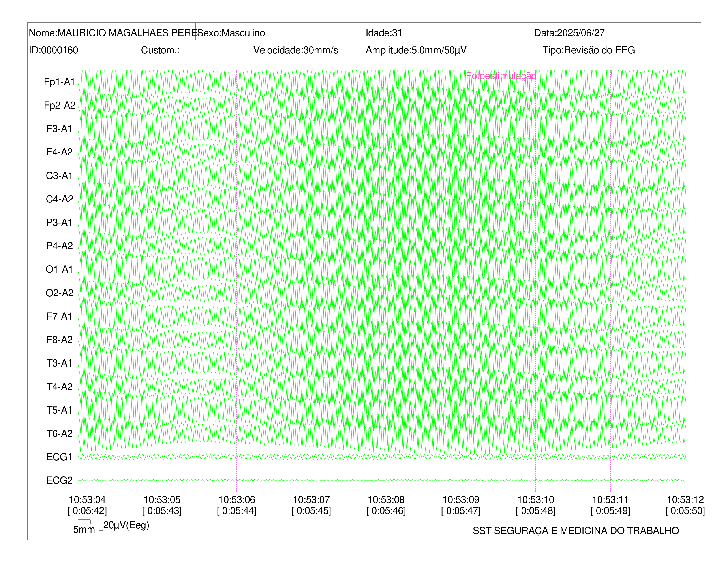The height and width of the screenshot is (563, 728).
Task: Click the 'Custom.:' label
Action: pyautogui.click(x=160, y=50)
